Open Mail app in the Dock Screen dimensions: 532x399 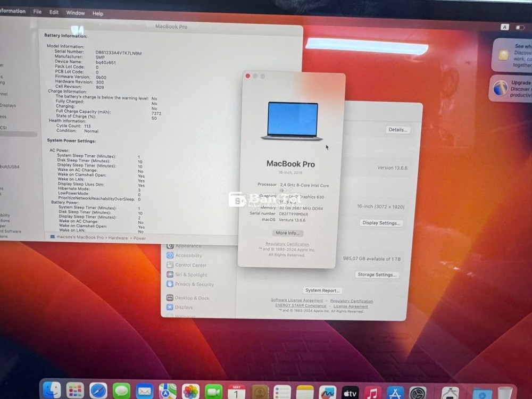click(145, 392)
